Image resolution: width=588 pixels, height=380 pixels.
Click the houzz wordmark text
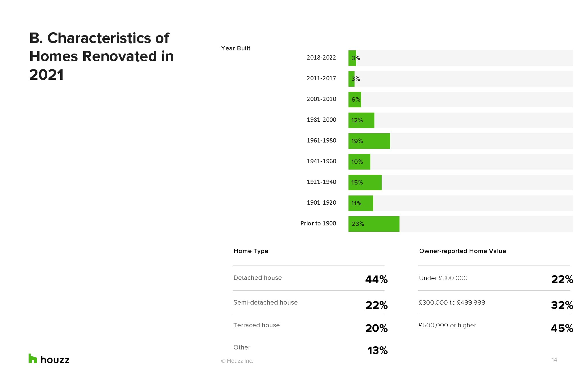click(55, 360)
